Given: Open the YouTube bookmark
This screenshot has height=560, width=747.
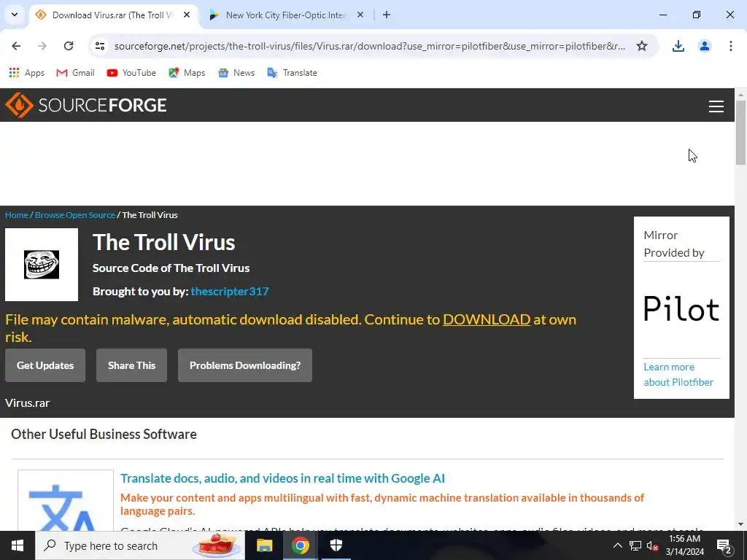Looking at the screenshot, I should (131, 73).
